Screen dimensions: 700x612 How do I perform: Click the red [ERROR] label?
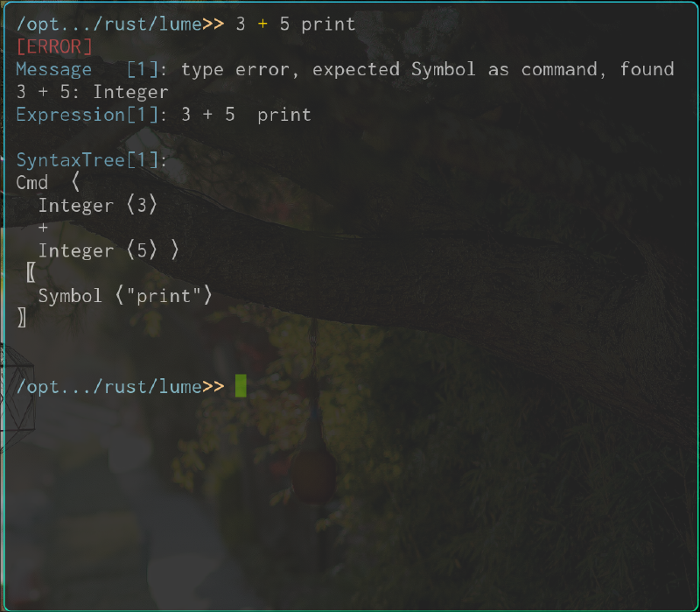pyautogui.click(x=54, y=47)
